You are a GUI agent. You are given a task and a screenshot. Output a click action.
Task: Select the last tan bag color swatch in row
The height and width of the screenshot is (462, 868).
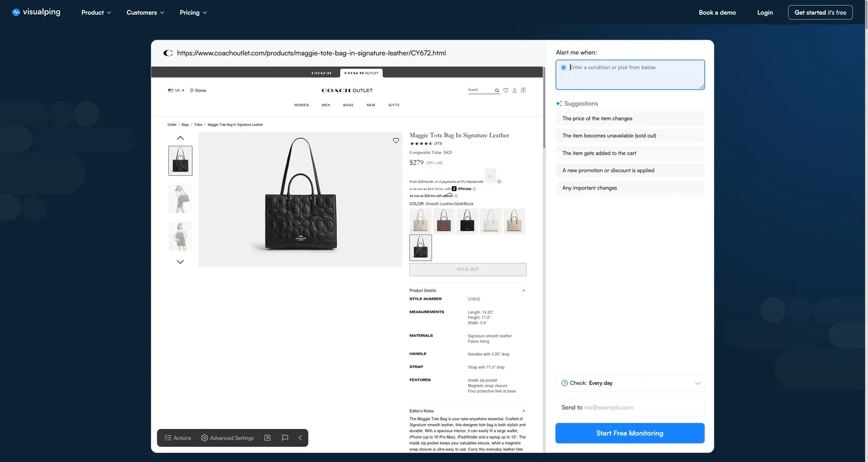click(514, 221)
